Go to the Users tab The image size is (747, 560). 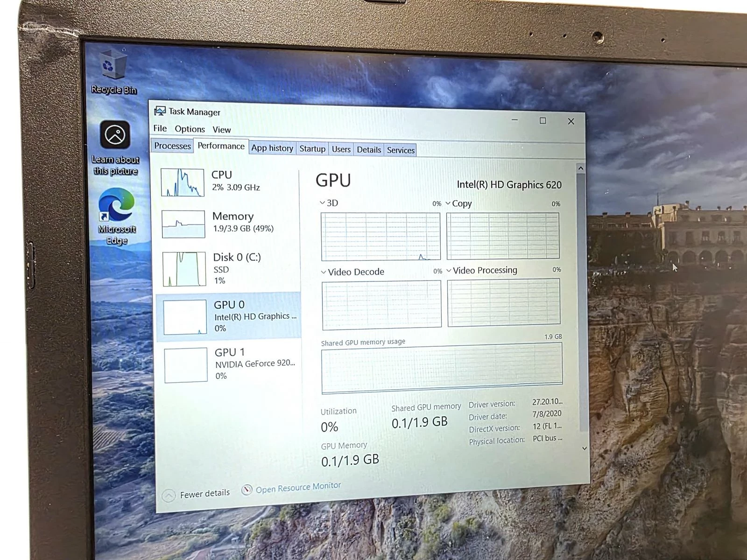click(341, 149)
